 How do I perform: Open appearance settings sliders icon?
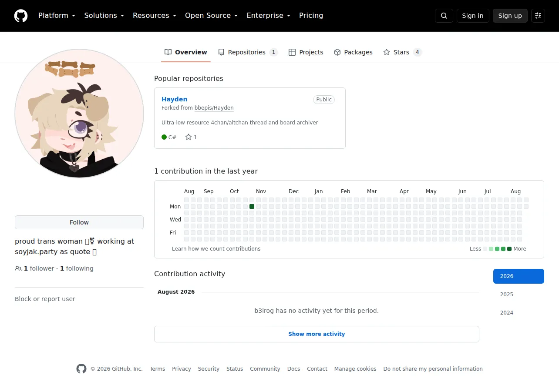tap(538, 16)
